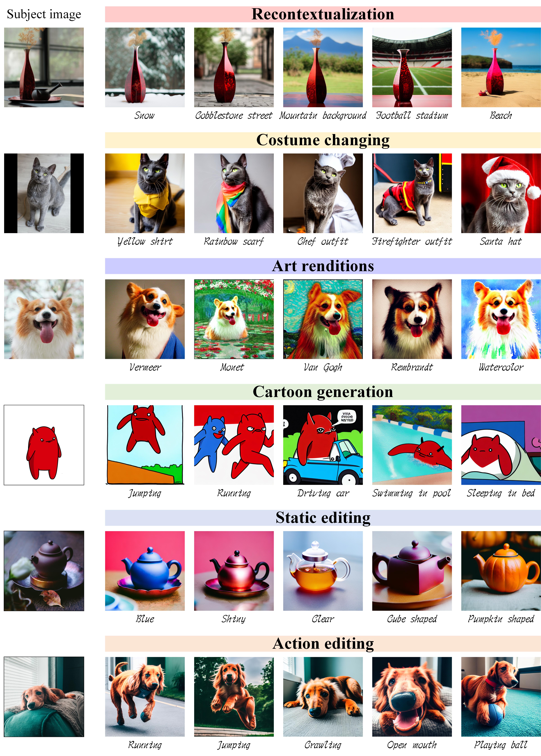Click the Watercolor corgi rendition

pyautogui.click(x=501, y=319)
